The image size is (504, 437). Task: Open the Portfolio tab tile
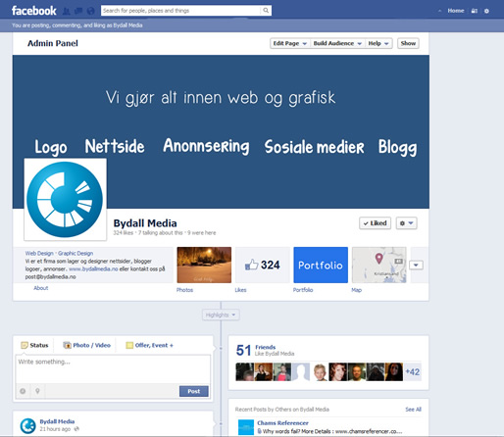coord(321,265)
